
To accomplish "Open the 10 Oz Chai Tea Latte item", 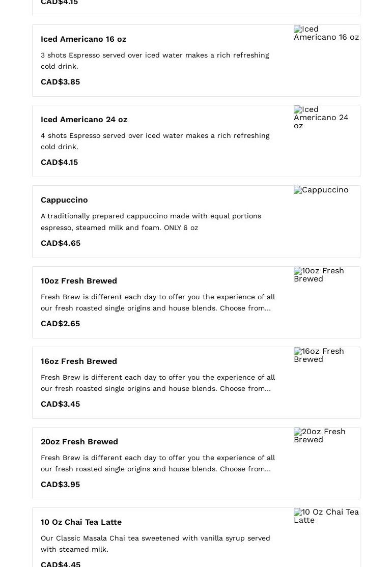I will [x=81, y=522].
